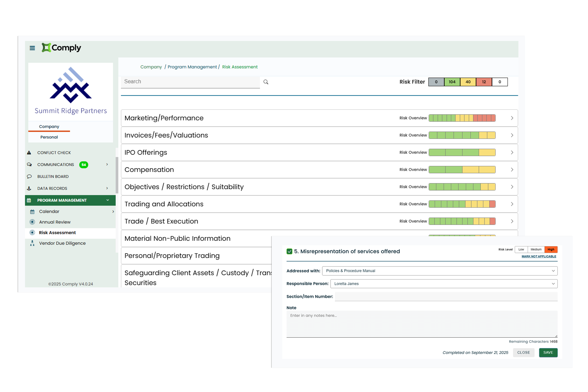Screen dimensions: 588x392
Task: Set Risk Level to Medium
Action: 536,249
